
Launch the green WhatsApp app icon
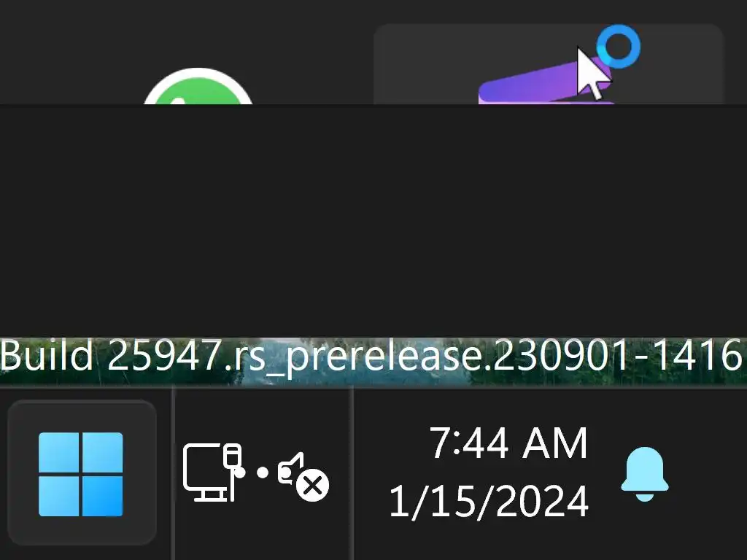(x=198, y=86)
